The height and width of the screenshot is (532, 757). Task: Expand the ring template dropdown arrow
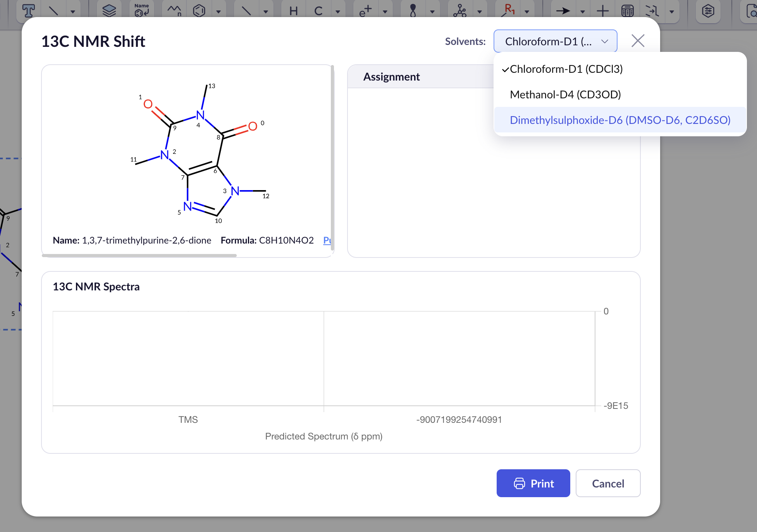[218, 12]
